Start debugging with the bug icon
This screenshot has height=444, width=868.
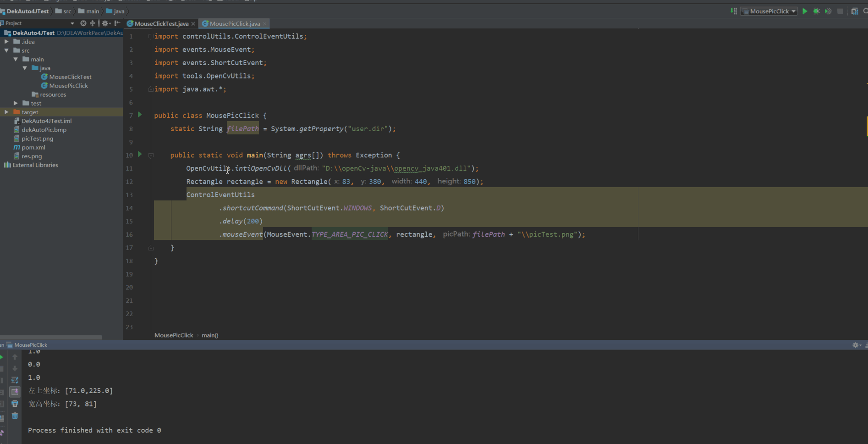click(x=816, y=11)
